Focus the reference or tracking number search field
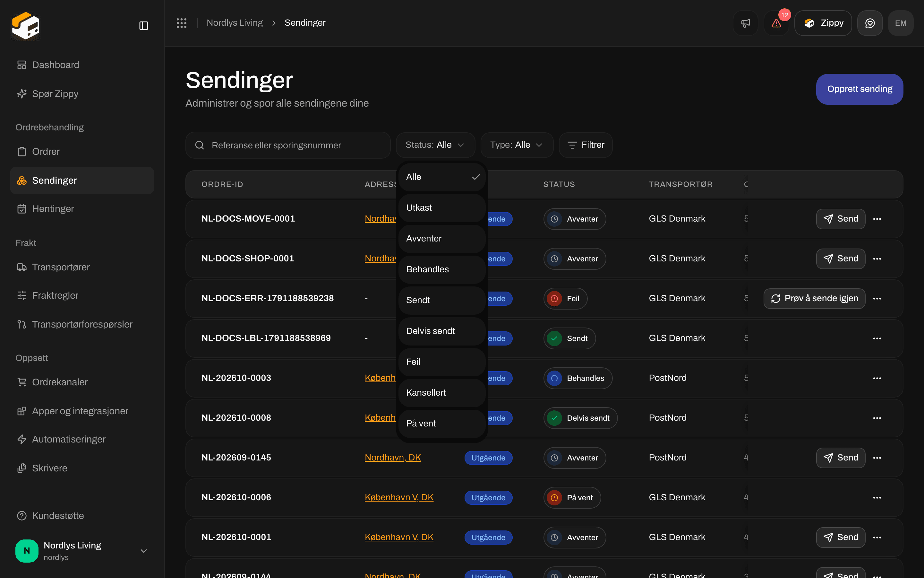924x578 pixels. tap(288, 145)
